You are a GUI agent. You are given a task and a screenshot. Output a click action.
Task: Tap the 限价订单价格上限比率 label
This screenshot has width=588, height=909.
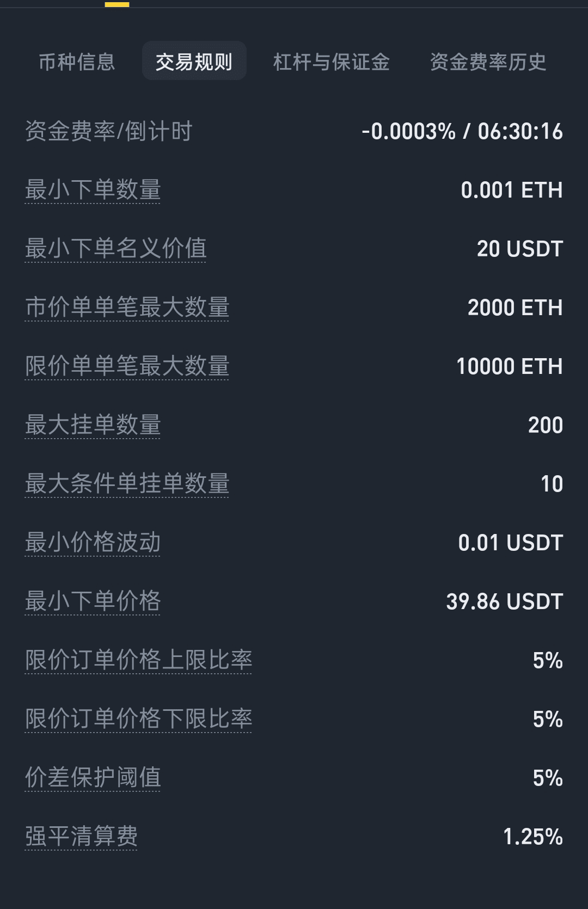point(138,660)
